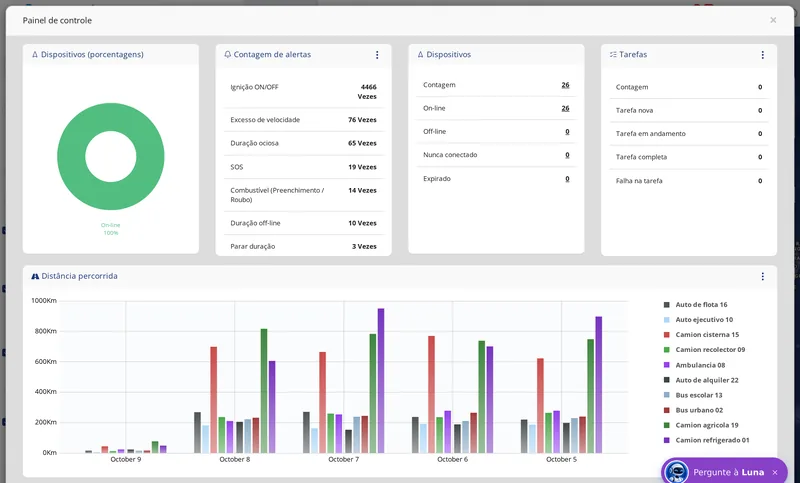Click the bell icon next to Contagem de alertas
Image resolution: width=800 pixels, height=483 pixels.
(228, 54)
